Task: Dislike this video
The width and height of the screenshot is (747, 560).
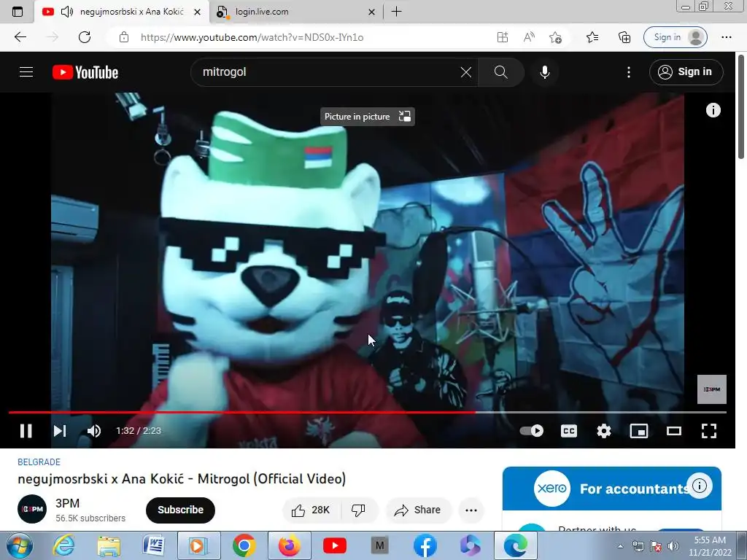Action: pos(358,510)
